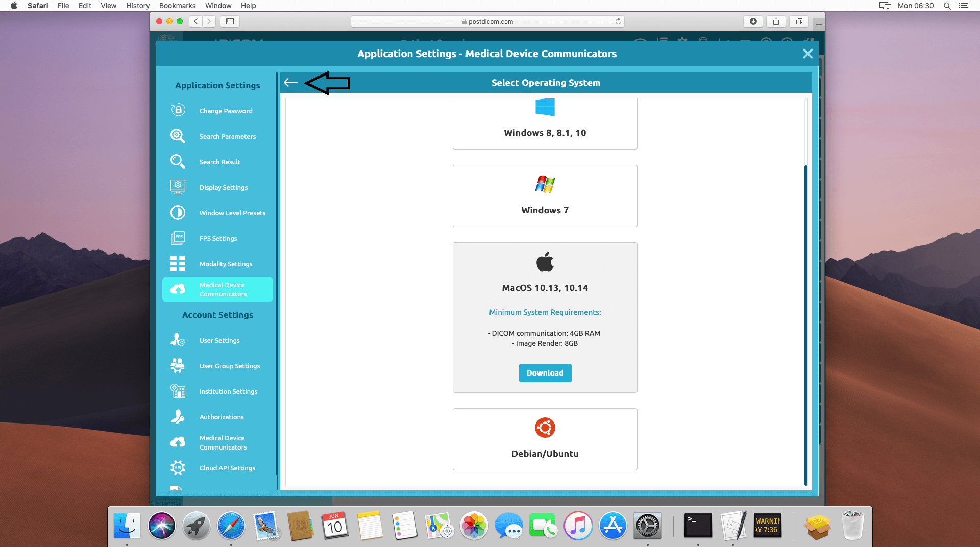Click the operating system list scrollbar

point(806,325)
